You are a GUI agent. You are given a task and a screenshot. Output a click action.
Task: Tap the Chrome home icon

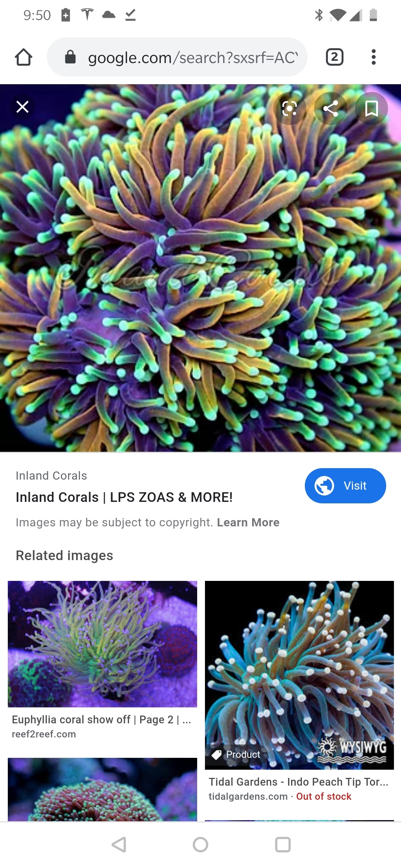23,57
